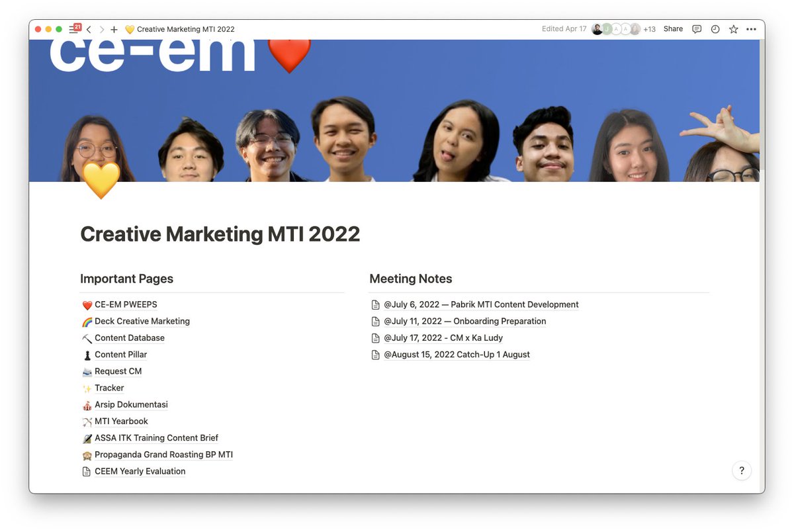
Task: Open comments via the speech bubble icon
Action: (696, 28)
